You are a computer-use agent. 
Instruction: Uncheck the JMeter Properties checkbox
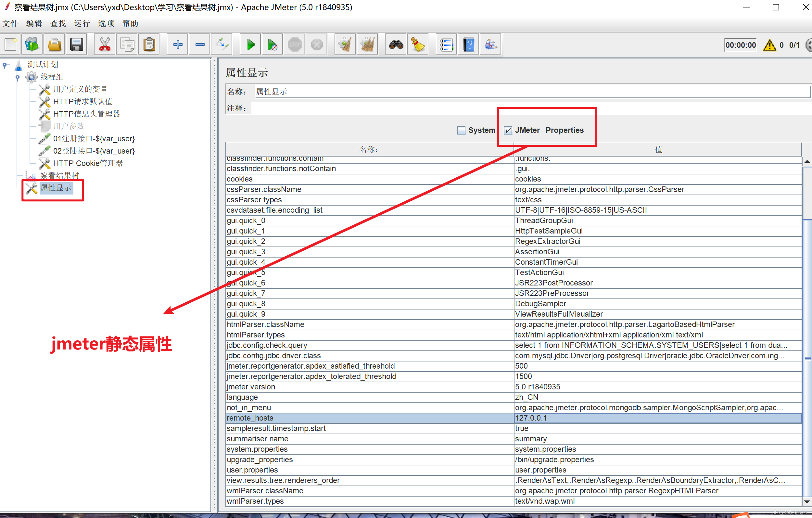coord(508,130)
